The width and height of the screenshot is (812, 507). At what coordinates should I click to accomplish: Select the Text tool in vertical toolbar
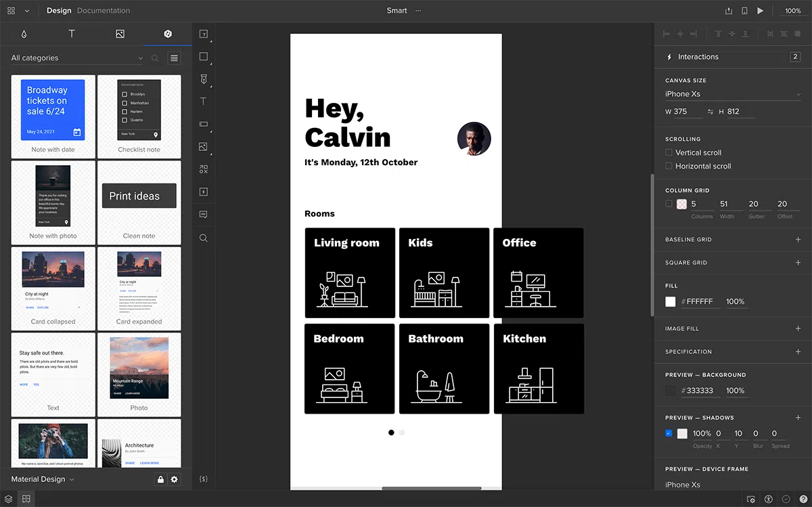coord(203,102)
